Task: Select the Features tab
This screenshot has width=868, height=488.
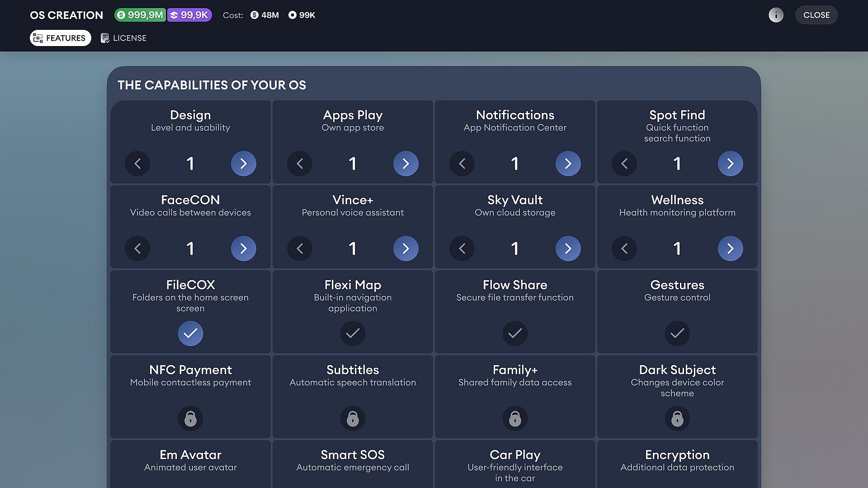Action: (61, 38)
